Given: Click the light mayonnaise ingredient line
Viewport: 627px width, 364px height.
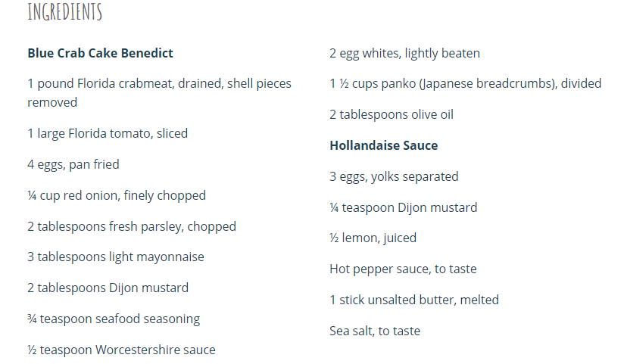Looking at the screenshot, I should [x=116, y=257].
